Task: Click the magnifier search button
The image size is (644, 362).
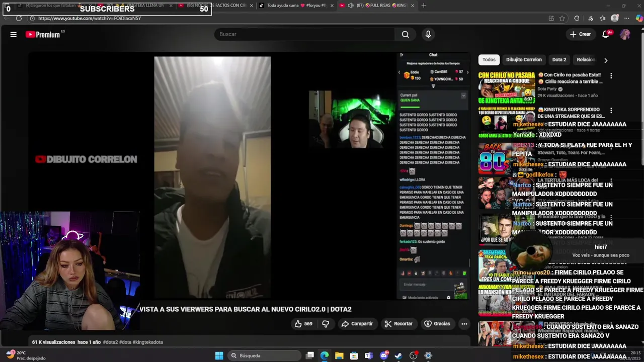Action: click(x=405, y=34)
